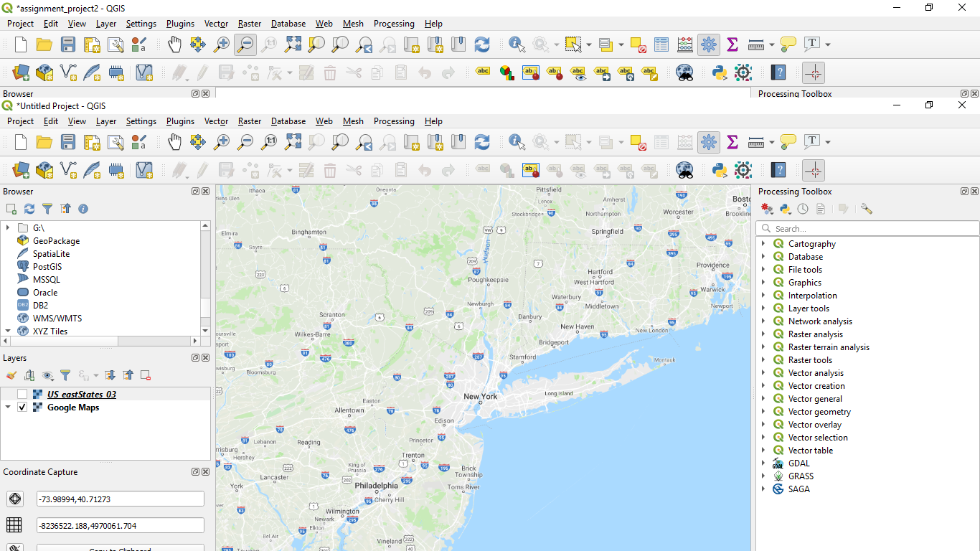Open Layer Labeling Options in assignment_project2 window
Image resolution: width=980 pixels, height=551 pixels.
(x=484, y=72)
